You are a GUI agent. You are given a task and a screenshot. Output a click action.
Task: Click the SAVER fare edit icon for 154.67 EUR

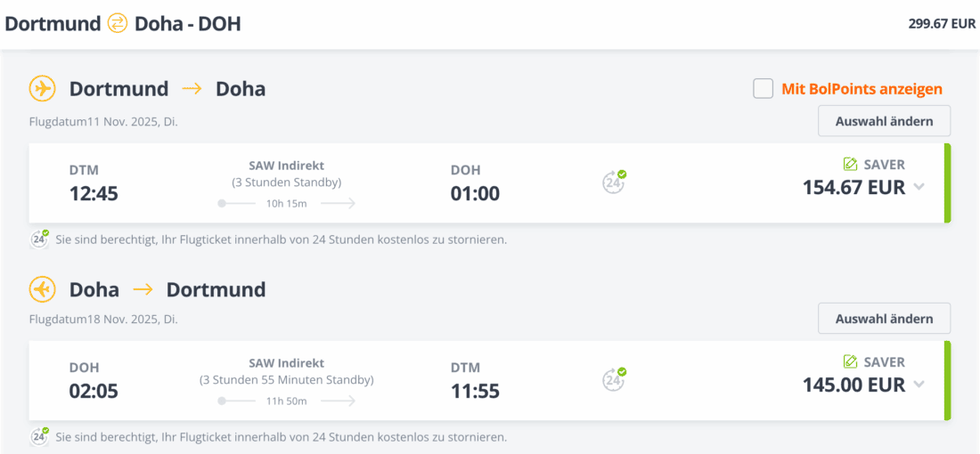850,165
